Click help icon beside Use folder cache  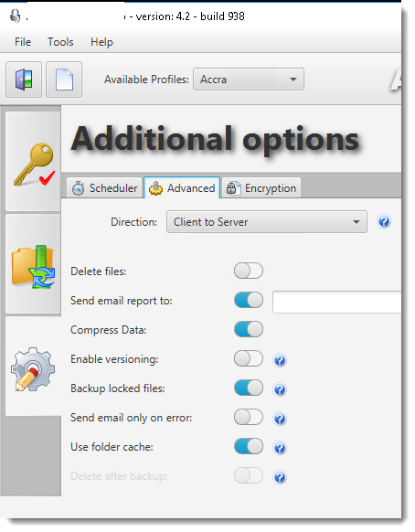280,448
